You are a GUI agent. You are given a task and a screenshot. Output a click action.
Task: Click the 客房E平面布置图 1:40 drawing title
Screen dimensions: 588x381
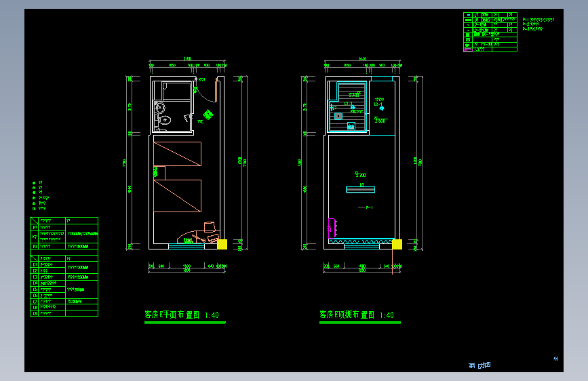coord(182,315)
